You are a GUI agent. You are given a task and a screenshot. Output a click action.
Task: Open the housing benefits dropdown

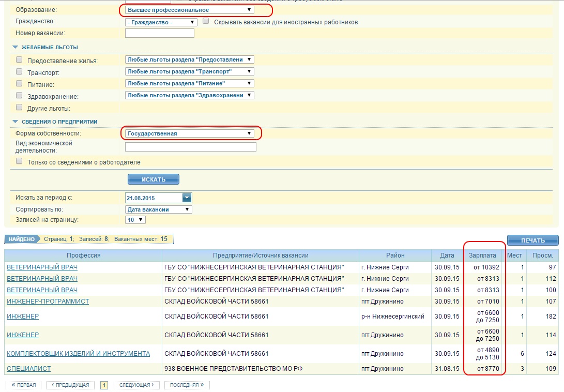point(190,60)
